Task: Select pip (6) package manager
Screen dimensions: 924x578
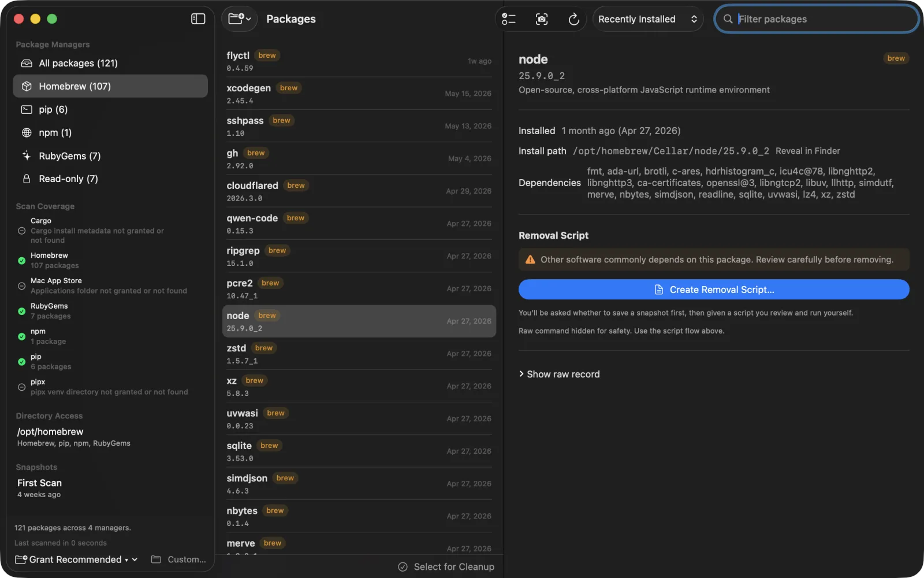Action: click(110, 109)
